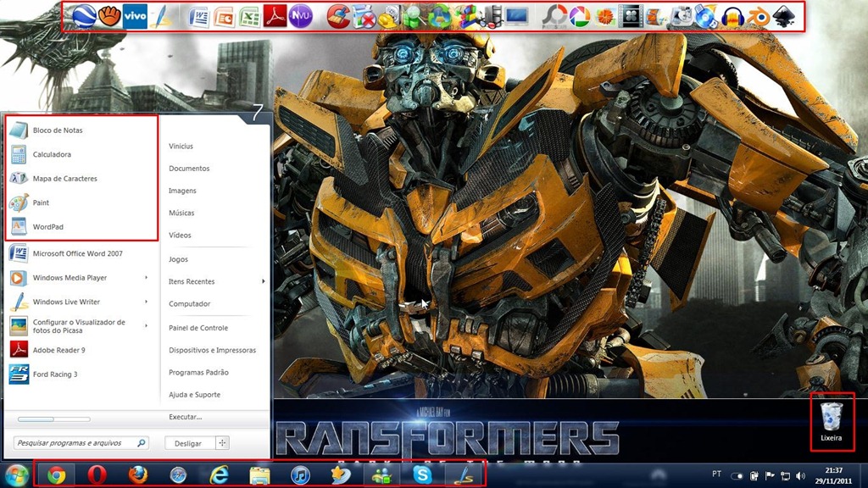Open the Nvu editor icon in the dock
Image resolution: width=868 pixels, height=488 pixels.
301,17
